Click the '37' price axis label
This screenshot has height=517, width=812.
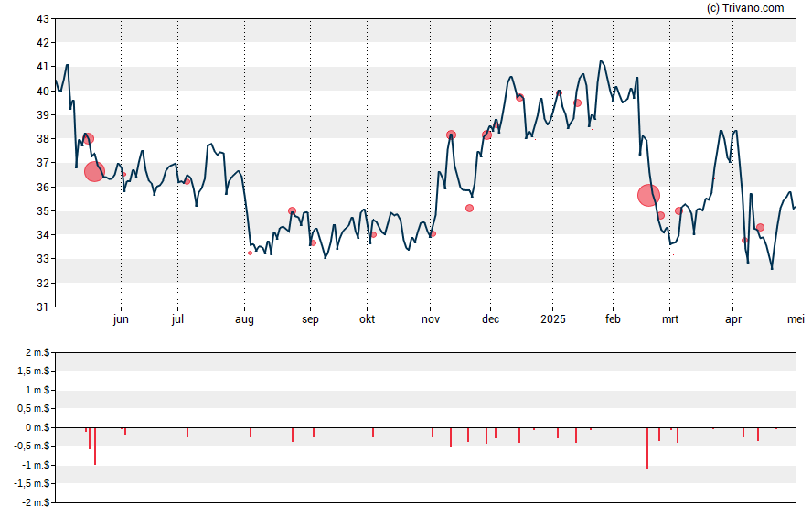(x=43, y=163)
